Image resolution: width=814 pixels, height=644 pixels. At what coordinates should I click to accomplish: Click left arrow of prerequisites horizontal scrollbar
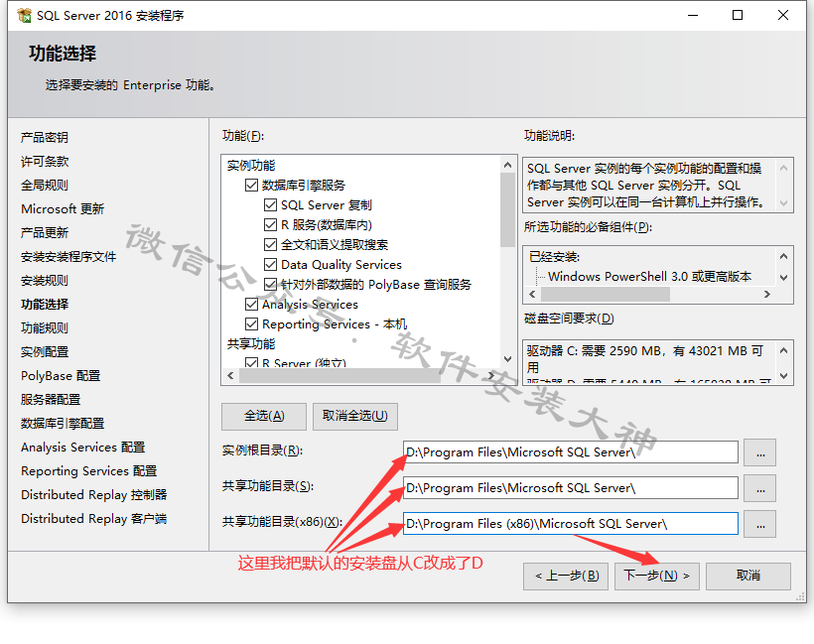[532, 295]
